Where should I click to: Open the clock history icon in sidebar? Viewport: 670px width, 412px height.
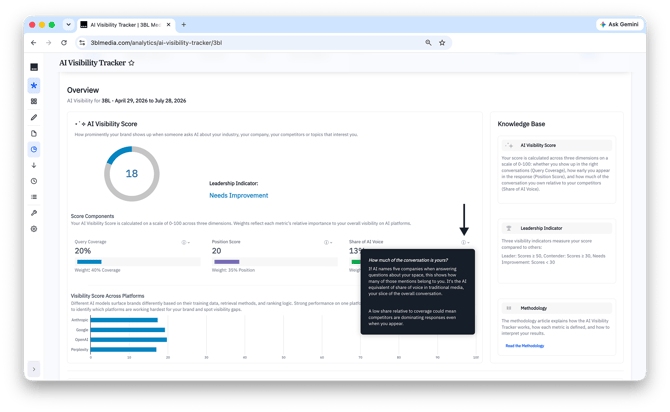tap(34, 181)
